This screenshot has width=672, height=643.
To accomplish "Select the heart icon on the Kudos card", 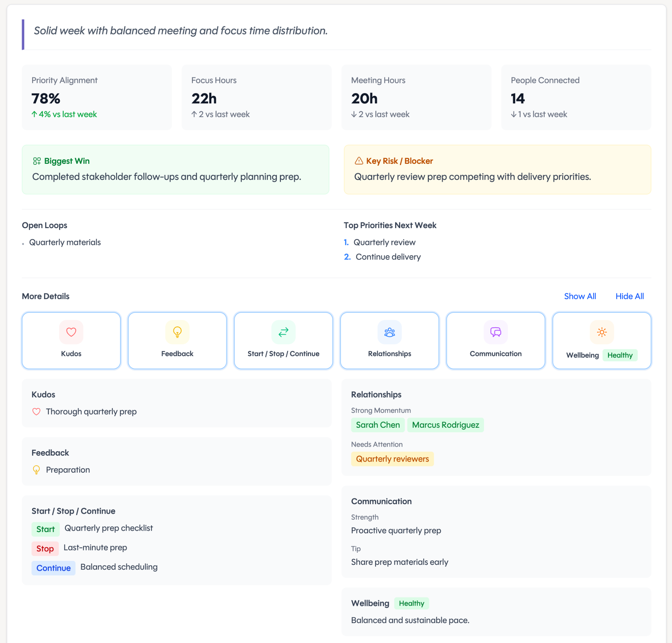I will point(71,332).
